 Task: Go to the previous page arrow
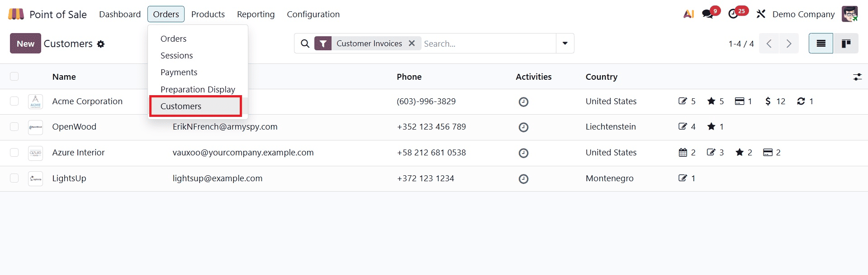(769, 43)
